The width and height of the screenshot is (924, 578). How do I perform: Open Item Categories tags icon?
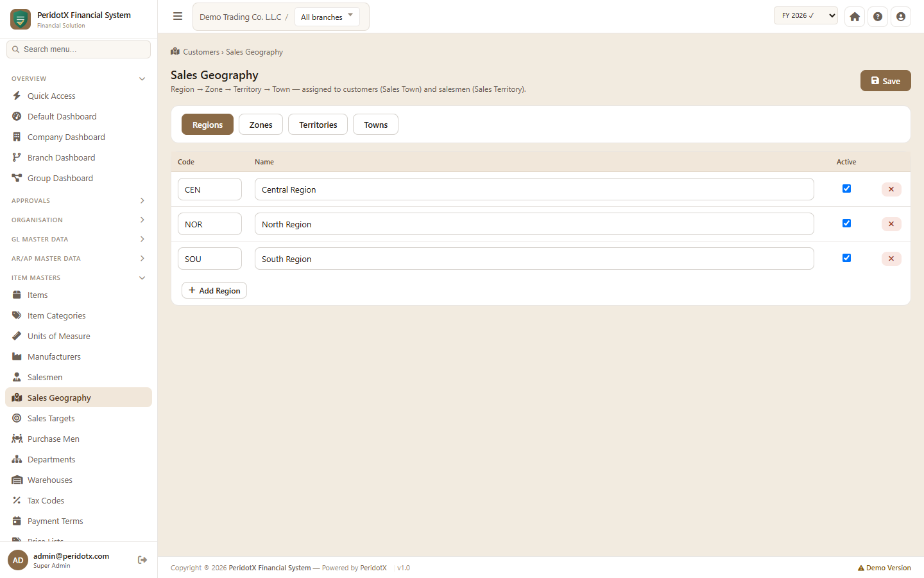[17, 315]
